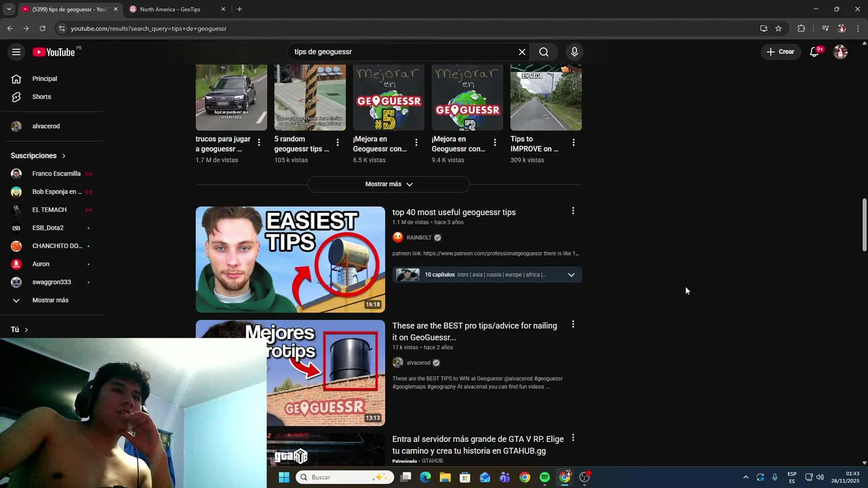868x488 pixels.
Task: Expand the Suscripciones section
Action: pyautogui.click(x=39, y=156)
